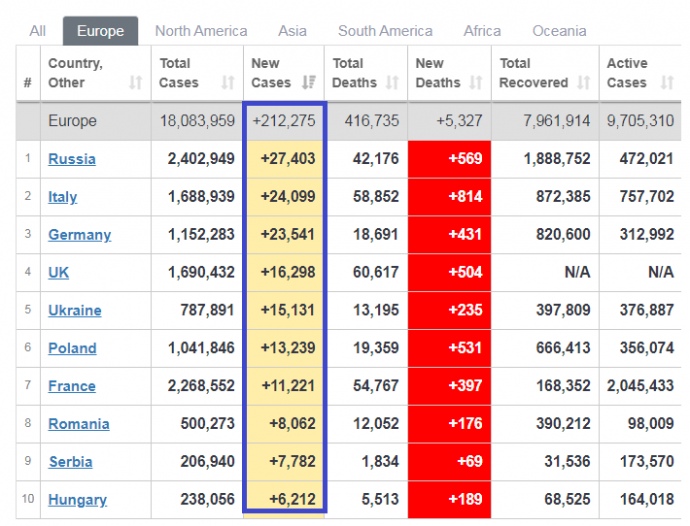Image resolution: width=690 pixels, height=526 pixels.
Task: Click the Italy link
Action: (62, 197)
